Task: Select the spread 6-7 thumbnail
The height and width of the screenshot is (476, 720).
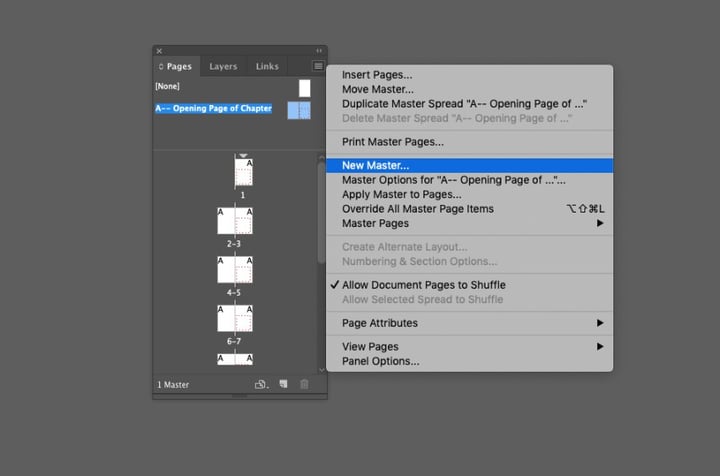Action: tap(235, 318)
